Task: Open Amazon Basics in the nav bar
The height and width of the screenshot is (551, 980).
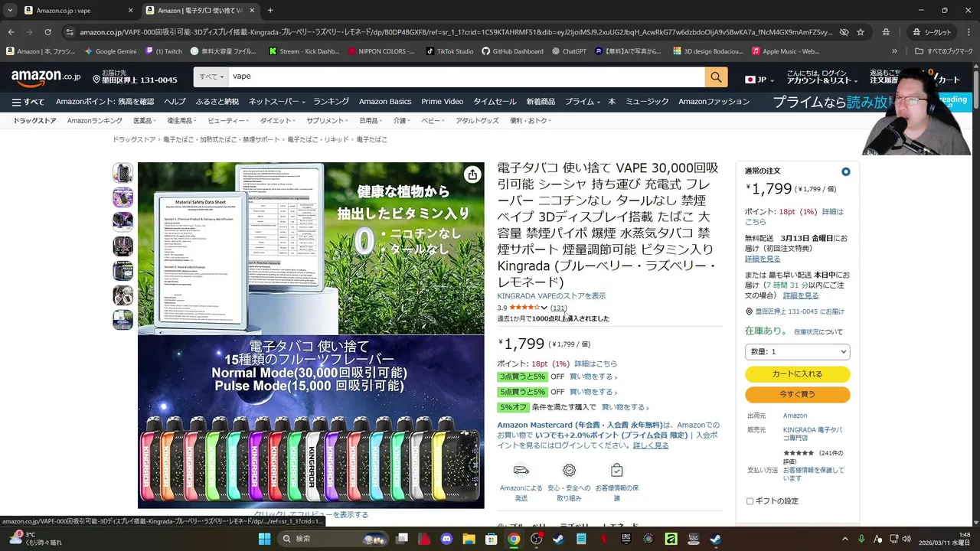Action: pos(385,102)
